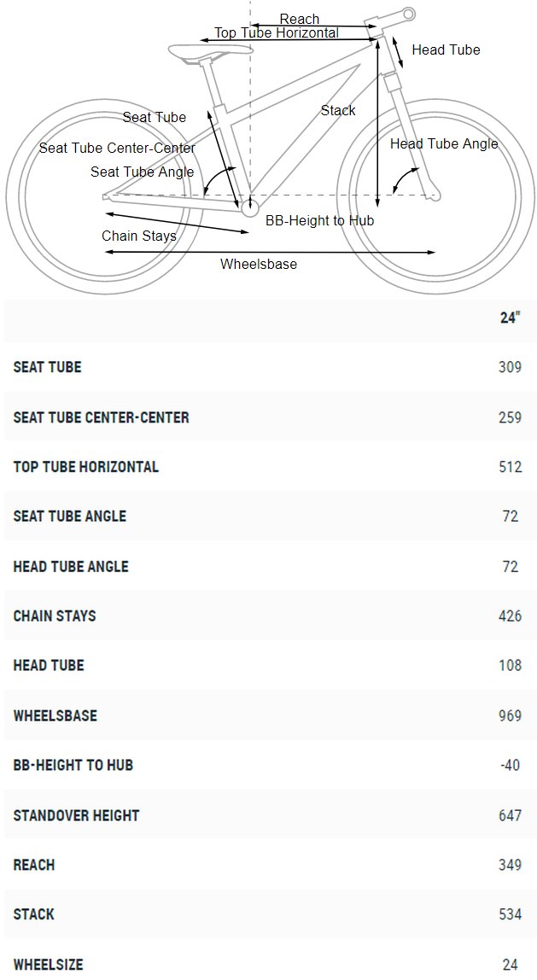Select the TOP TUBE HORIZONTAL value 512
The height and width of the screenshot is (980, 537).
(511, 467)
